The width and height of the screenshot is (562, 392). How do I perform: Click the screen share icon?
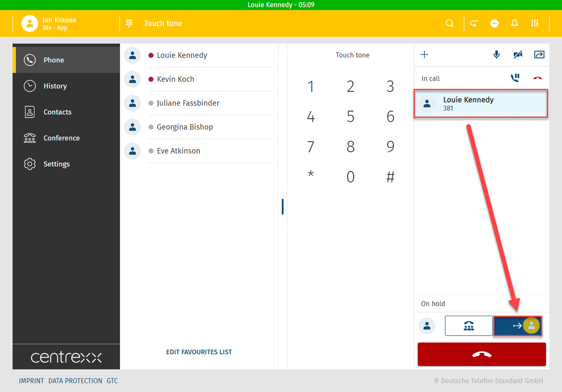coord(539,54)
